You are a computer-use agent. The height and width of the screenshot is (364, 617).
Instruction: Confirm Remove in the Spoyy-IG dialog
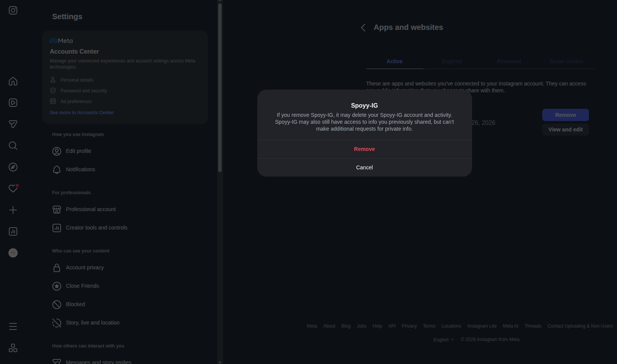pos(364,149)
